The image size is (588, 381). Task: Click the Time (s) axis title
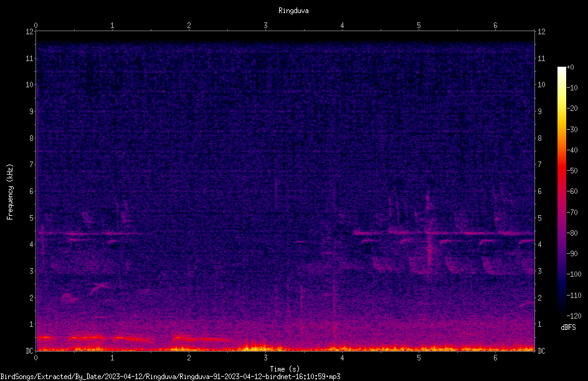pos(285,369)
